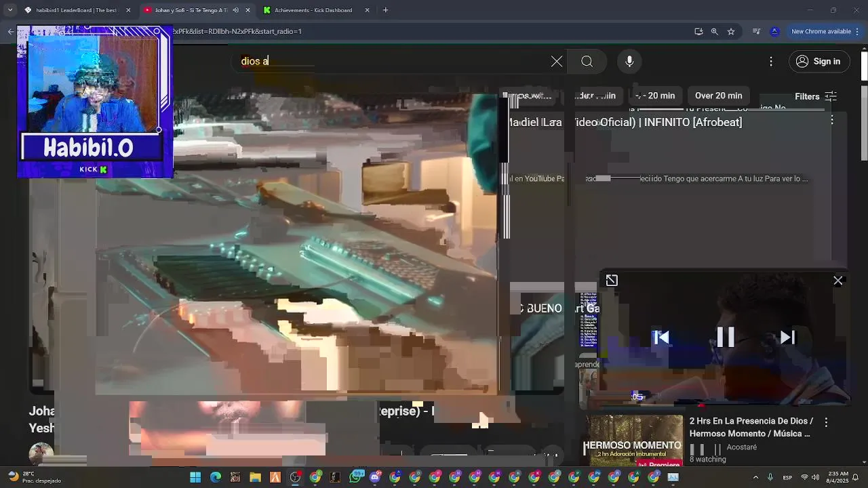Open the INFINITO [Afrobeat] video title
The image size is (868, 488).
[625, 122]
